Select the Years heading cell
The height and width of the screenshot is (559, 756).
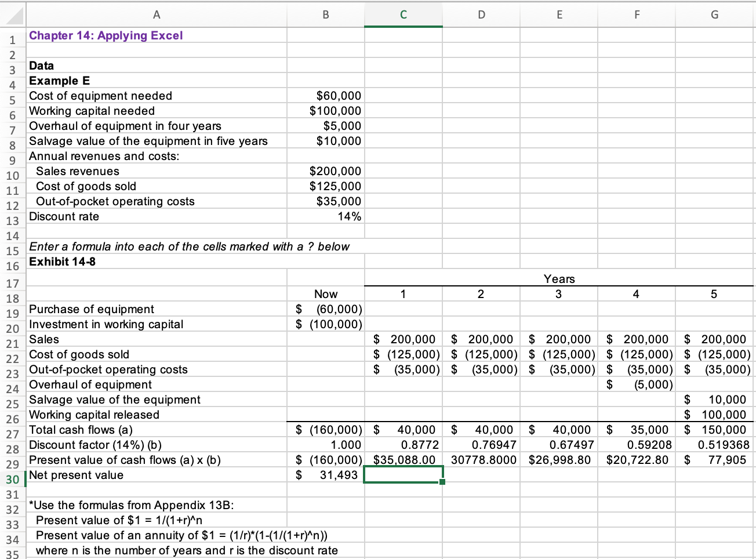(558, 278)
